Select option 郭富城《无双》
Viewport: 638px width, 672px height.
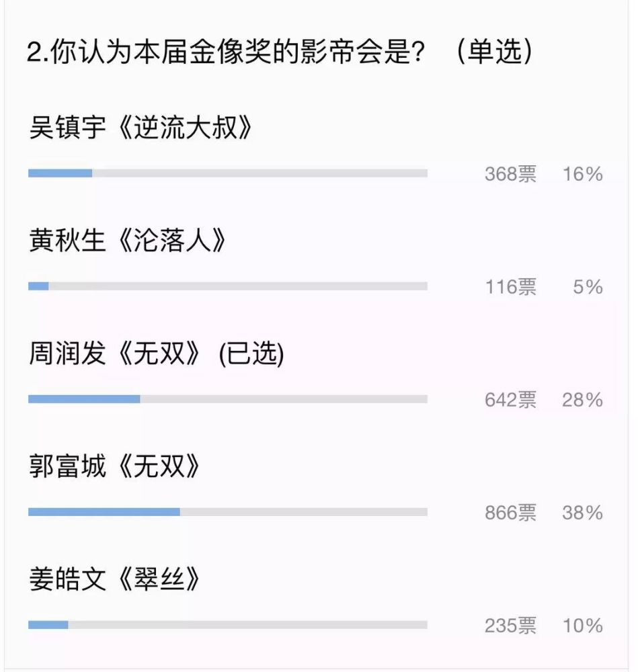pyautogui.click(x=114, y=466)
